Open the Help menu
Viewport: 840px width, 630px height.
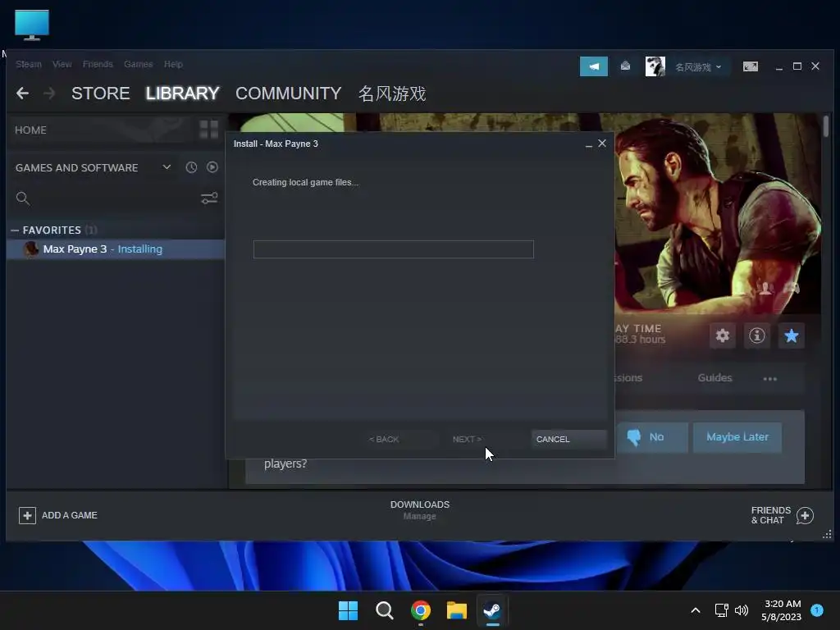pyautogui.click(x=173, y=64)
